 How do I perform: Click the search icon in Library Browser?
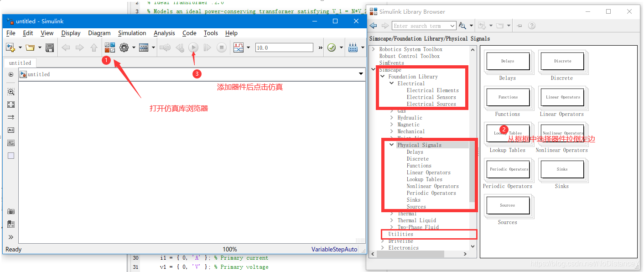pos(462,26)
